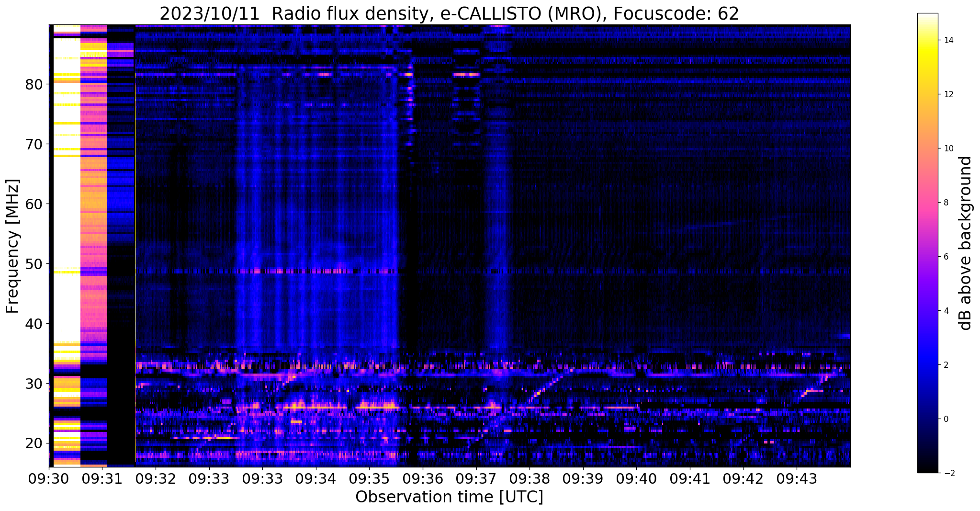This screenshot has height=511, width=980.
Task: Click the 80 MHz frequency tick label
Action: tap(34, 84)
